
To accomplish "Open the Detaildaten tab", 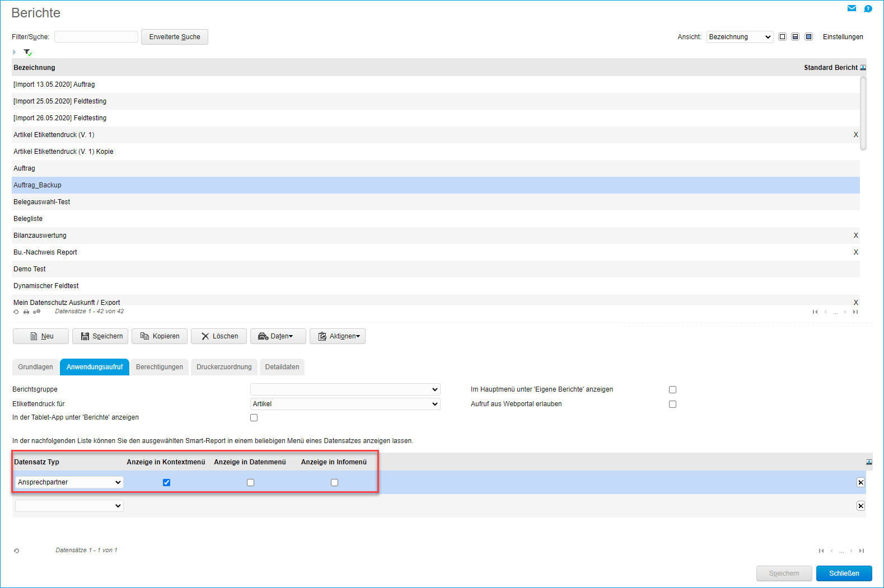I will pyautogui.click(x=282, y=367).
